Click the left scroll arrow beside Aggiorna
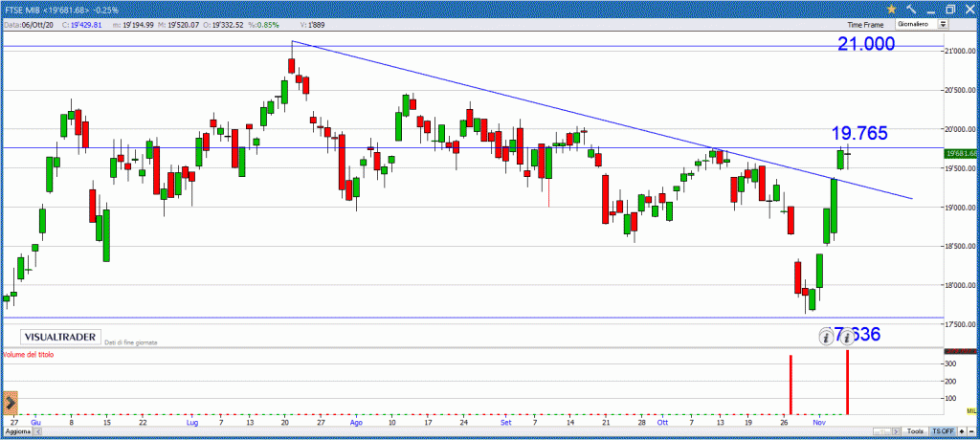This screenshot has height=440, width=980. (x=37, y=431)
